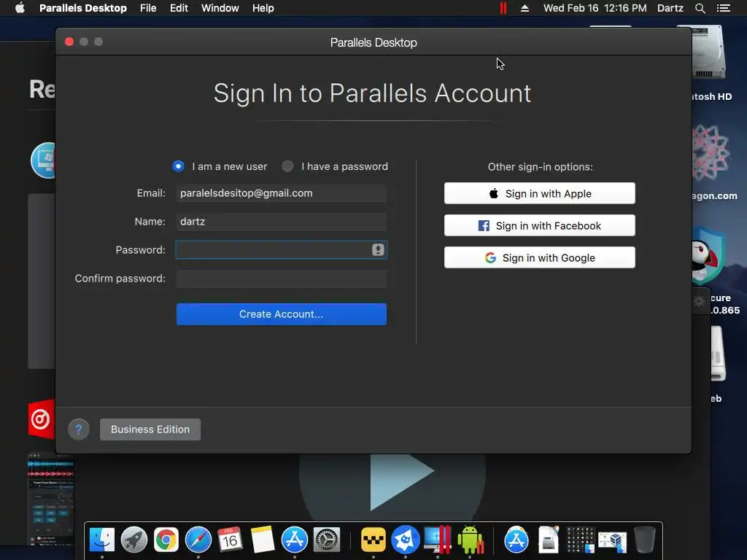Sign in with Apple
Viewport: 747px width, 560px height.
pyautogui.click(x=539, y=193)
